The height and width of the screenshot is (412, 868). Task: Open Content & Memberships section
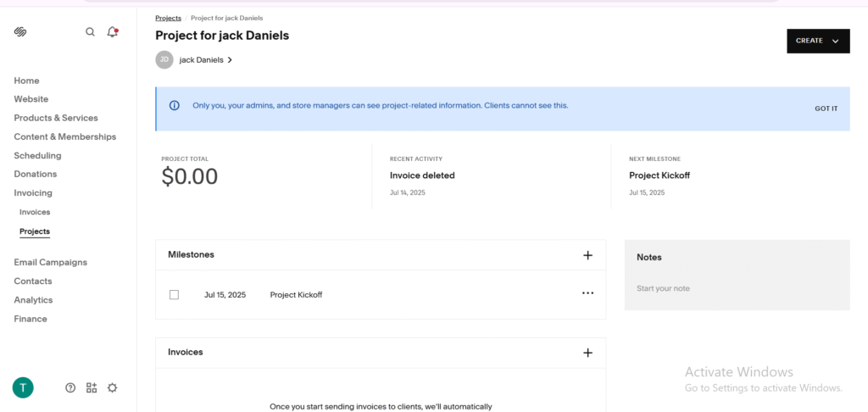pos(65,136)
